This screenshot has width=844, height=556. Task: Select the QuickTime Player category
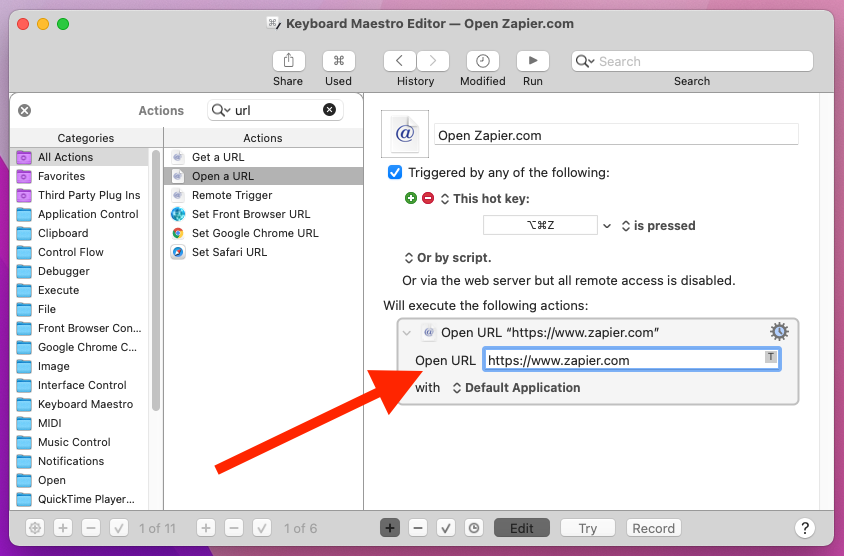tap(80, 499)
